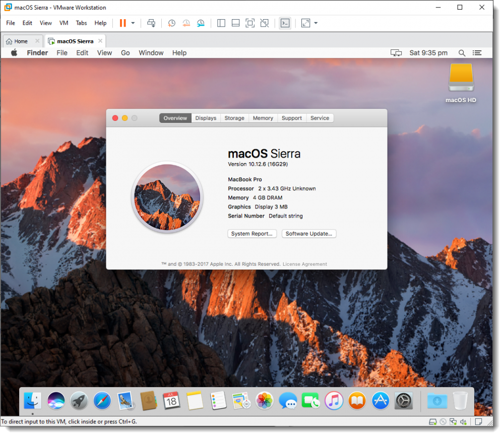Activate Siri from the Dock
This screenshot has height=437, width=504.
56,401
